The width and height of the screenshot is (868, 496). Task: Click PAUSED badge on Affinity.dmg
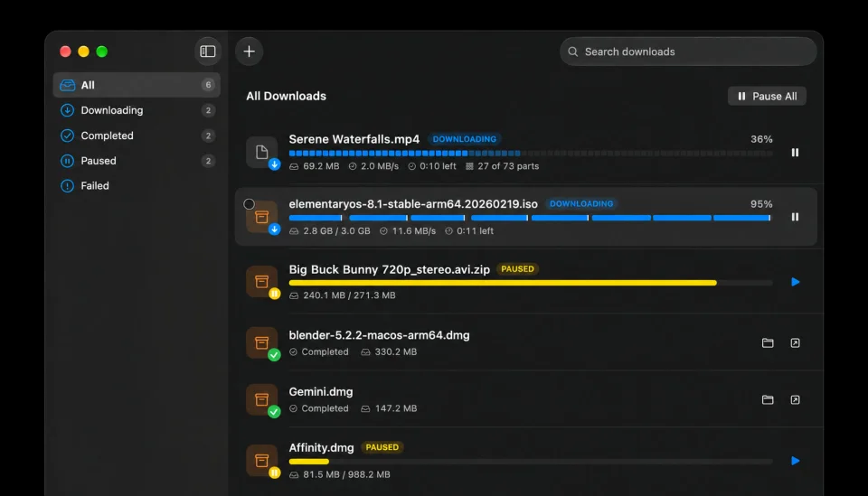382,447
